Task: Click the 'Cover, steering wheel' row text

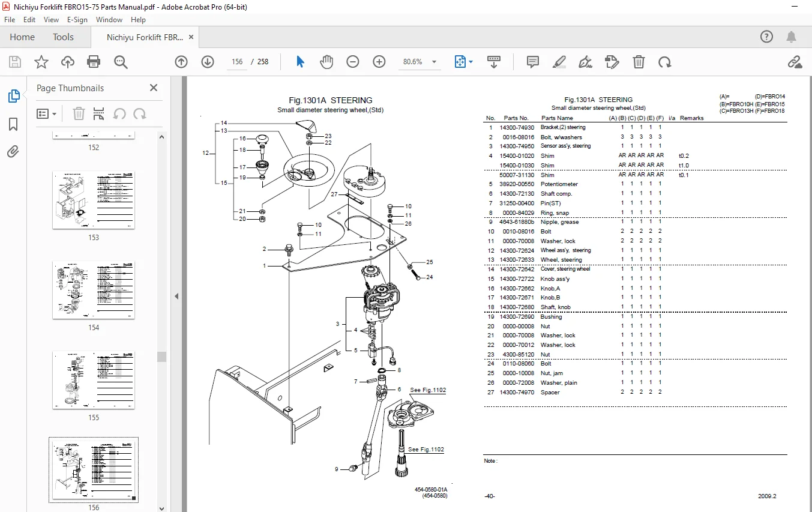Action: (565, 269)
